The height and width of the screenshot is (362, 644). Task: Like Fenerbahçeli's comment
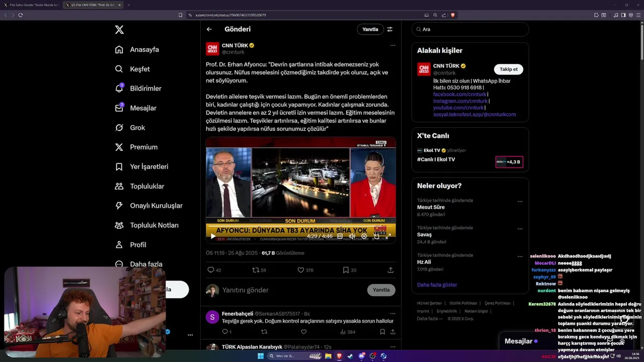(x=303, y=332)
